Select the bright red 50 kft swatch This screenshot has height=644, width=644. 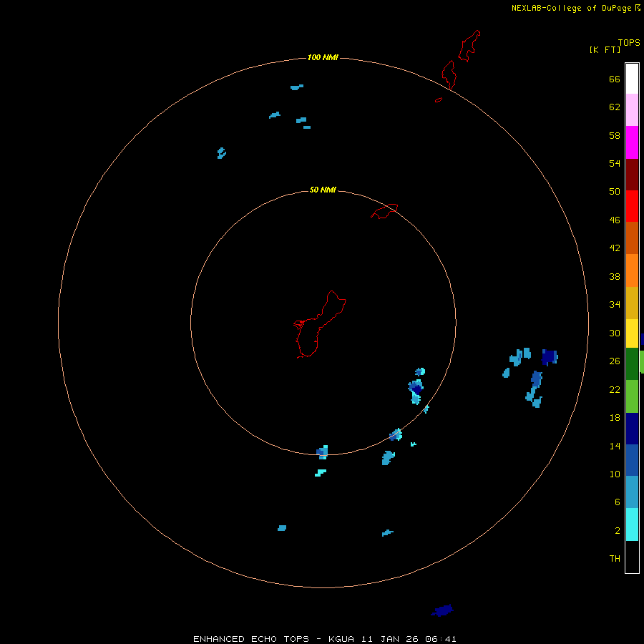click(x=632, y=206)
